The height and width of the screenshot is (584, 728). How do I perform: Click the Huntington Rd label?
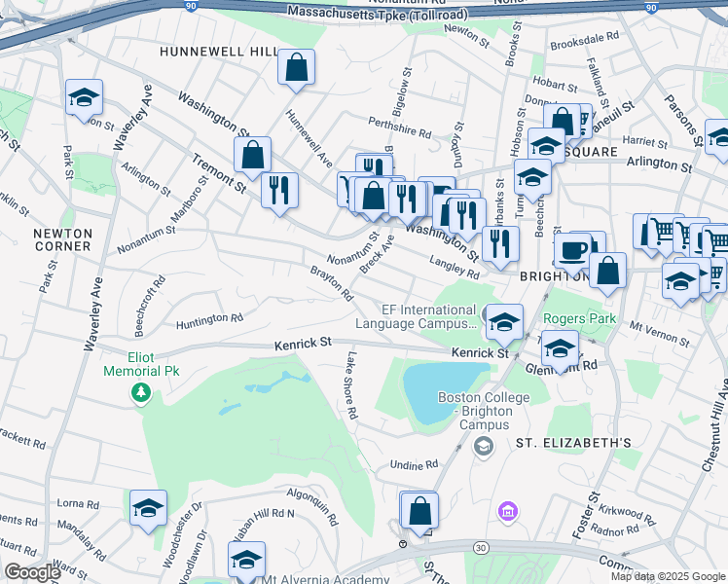(x=209, y=321)
